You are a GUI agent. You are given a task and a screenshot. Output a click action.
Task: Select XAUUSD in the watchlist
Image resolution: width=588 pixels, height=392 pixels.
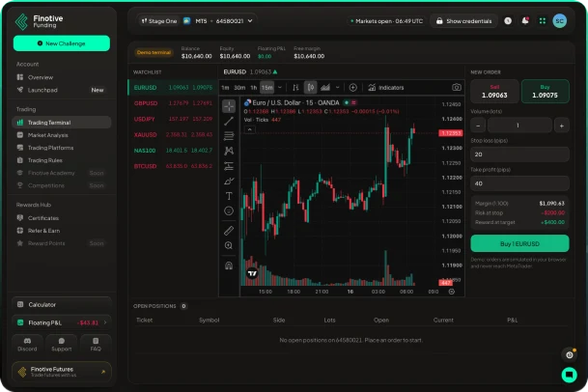[x=173, y=134]
